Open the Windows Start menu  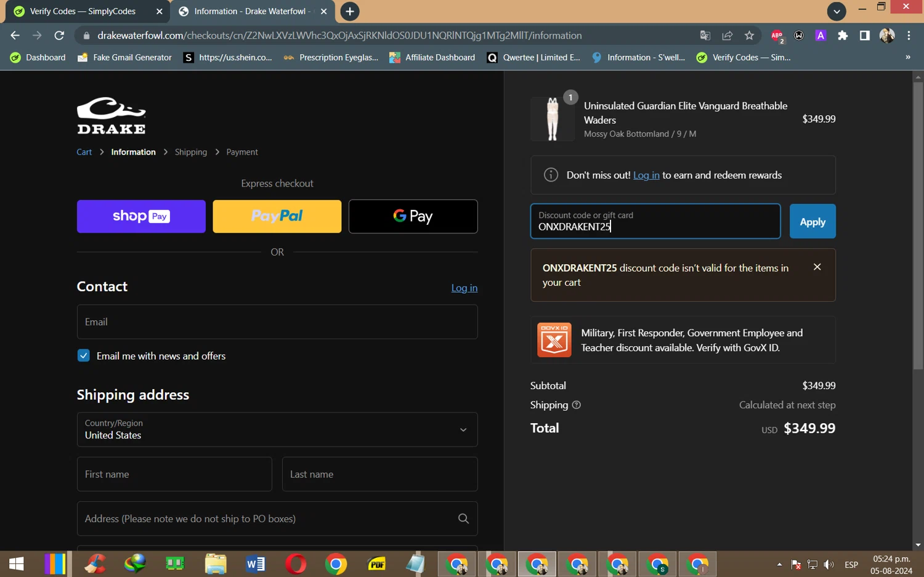pyautogui.click(x=17, y=563)
